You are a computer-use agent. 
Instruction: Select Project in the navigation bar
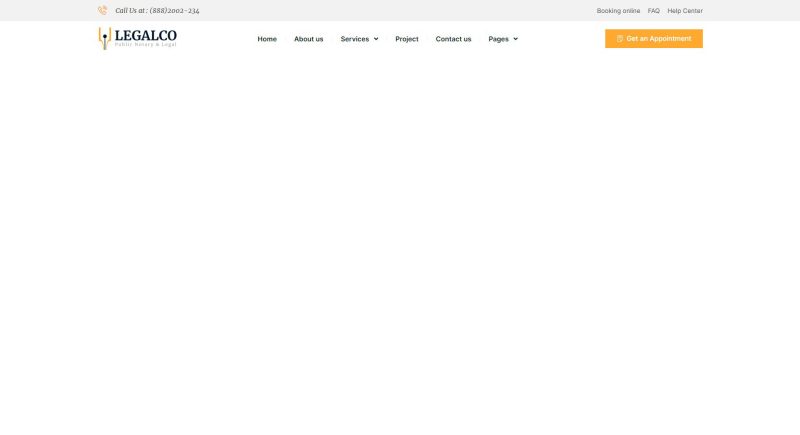pos(407,39)
